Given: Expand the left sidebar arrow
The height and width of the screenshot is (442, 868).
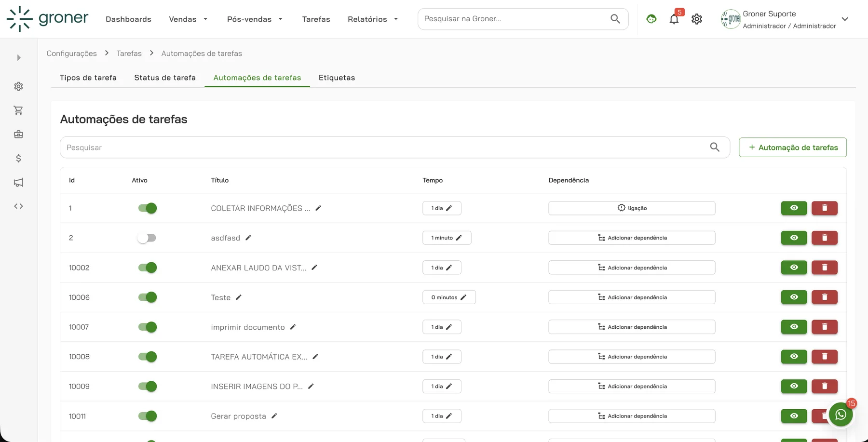Looking at the screenshot, I should tap(19, 58).
